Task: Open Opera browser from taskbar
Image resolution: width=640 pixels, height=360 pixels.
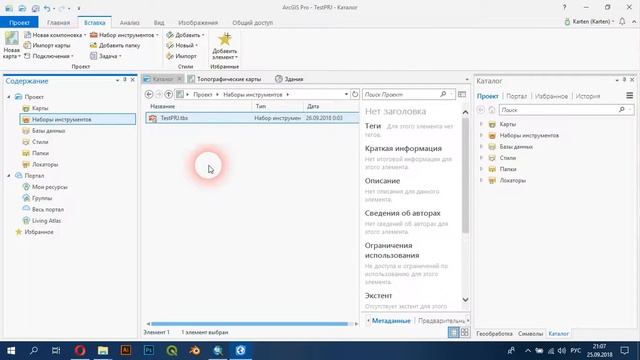Action: pyautogui.click(x=80, y=351)
